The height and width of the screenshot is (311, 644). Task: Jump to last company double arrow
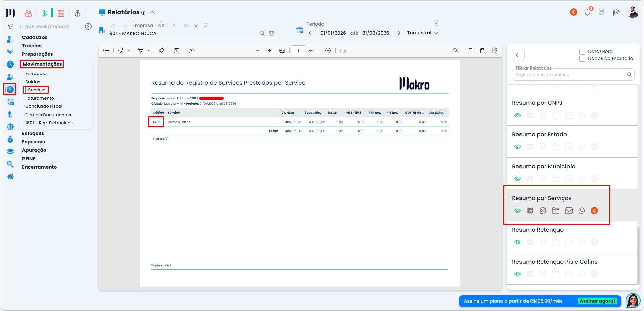(186, 26)
